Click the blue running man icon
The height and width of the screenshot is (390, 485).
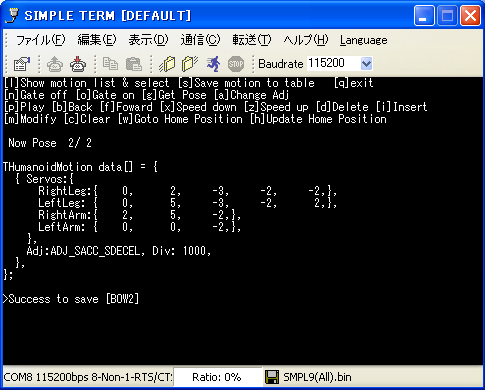pos(213,64)
